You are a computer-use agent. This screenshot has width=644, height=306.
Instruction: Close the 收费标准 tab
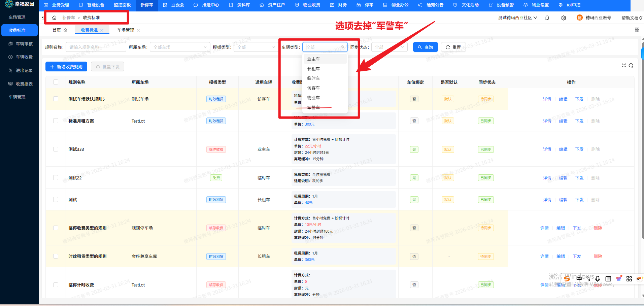pyautogui.click(x=102, y=31)
